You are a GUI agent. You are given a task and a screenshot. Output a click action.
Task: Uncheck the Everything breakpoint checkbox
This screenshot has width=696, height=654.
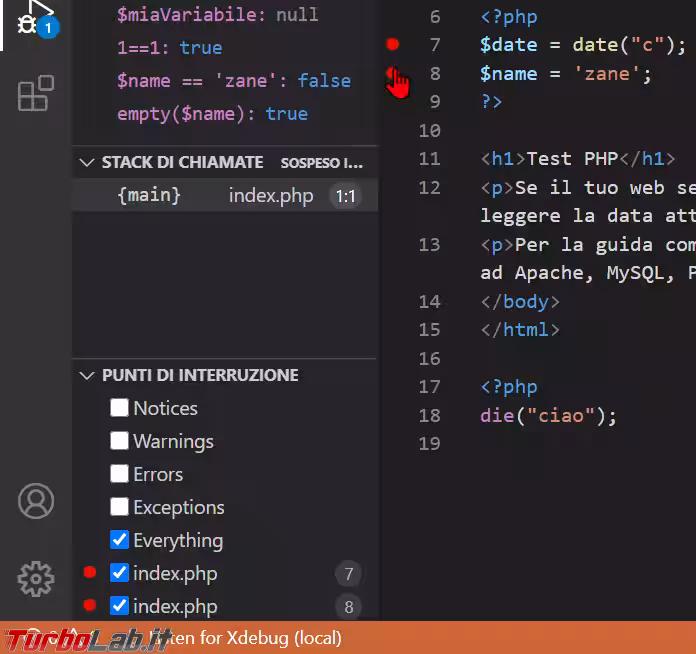pos(120,540)
